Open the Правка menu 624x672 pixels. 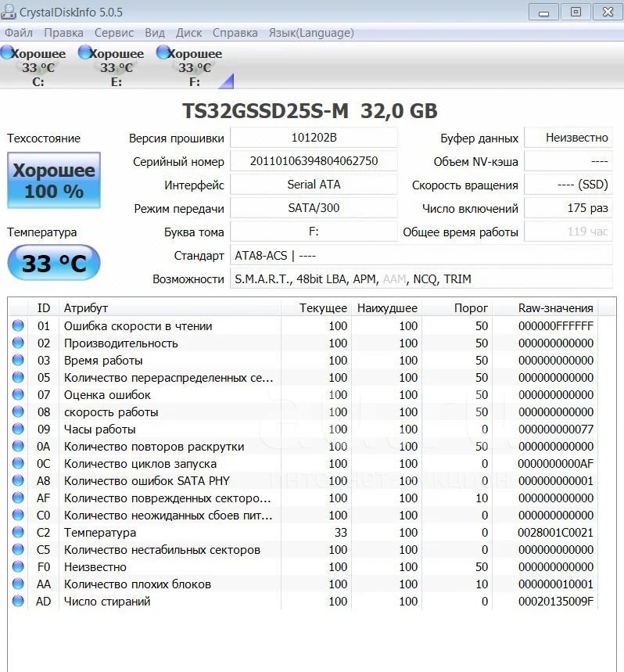pos(64,33)
